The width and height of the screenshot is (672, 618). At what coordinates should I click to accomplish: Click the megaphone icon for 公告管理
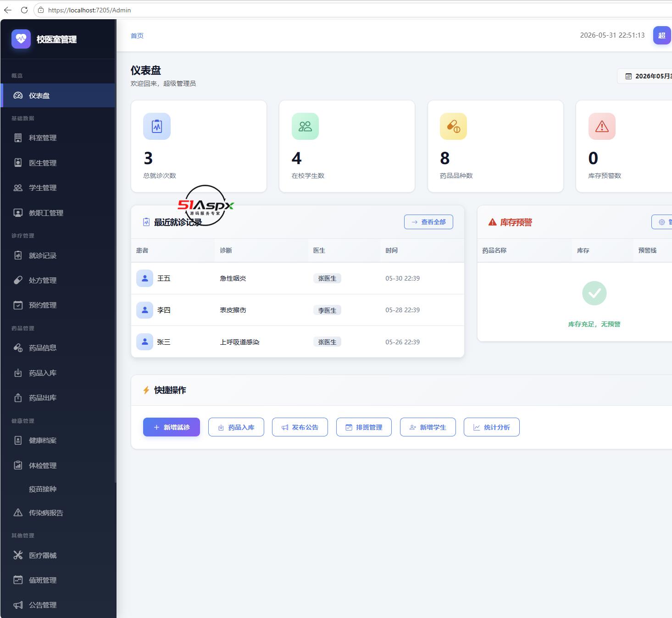[x=18, y=605]
